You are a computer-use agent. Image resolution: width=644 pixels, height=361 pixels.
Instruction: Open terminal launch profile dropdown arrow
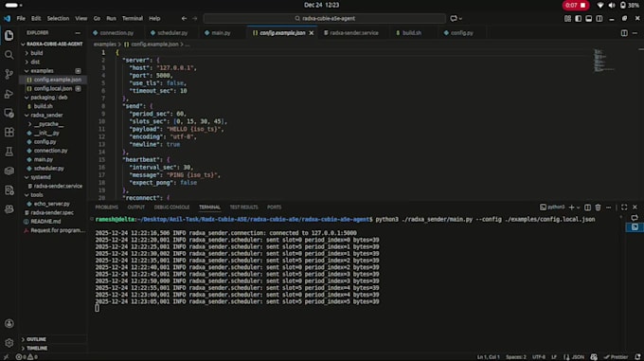pyautogui.click(x=579, y=208)
